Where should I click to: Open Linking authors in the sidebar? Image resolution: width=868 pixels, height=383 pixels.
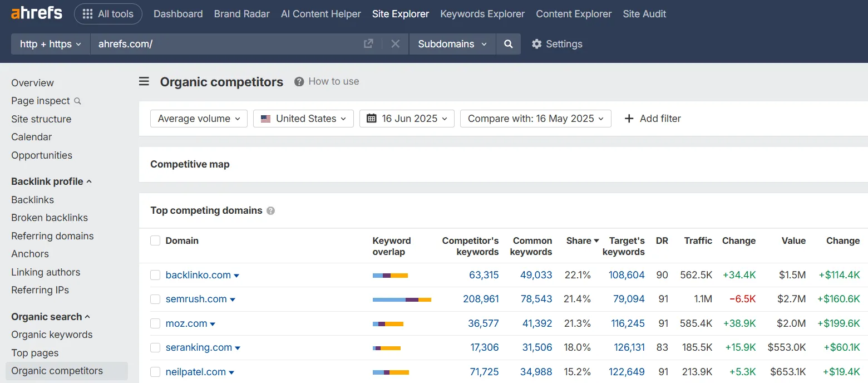click(46, 272)
